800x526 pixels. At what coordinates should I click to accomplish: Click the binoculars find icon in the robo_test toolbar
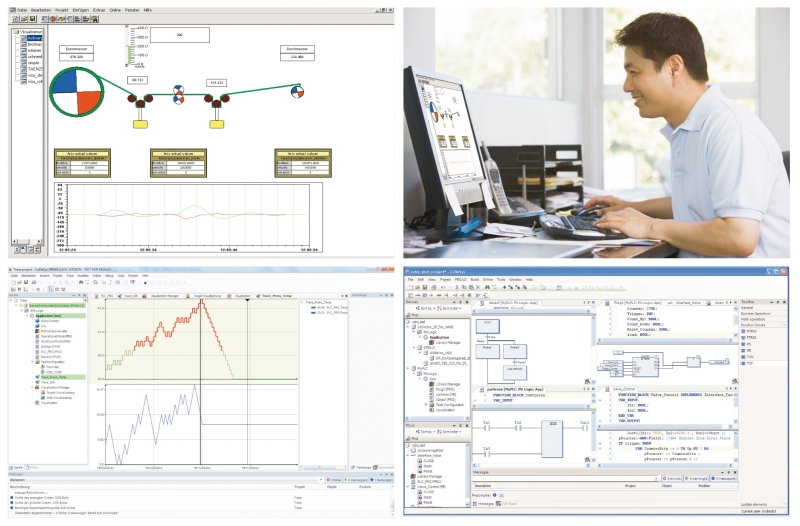[x=487, y=287]
